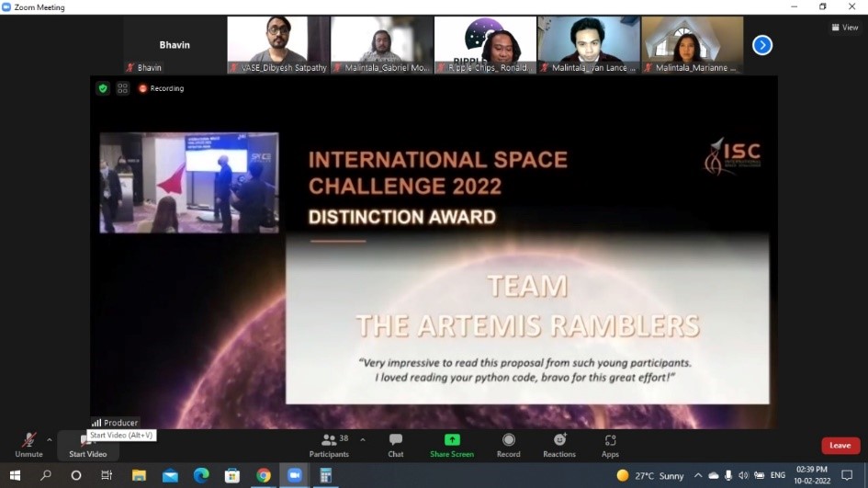The image size is (868, 488).
Task: Open the volume control in tray
Action: 743,475
